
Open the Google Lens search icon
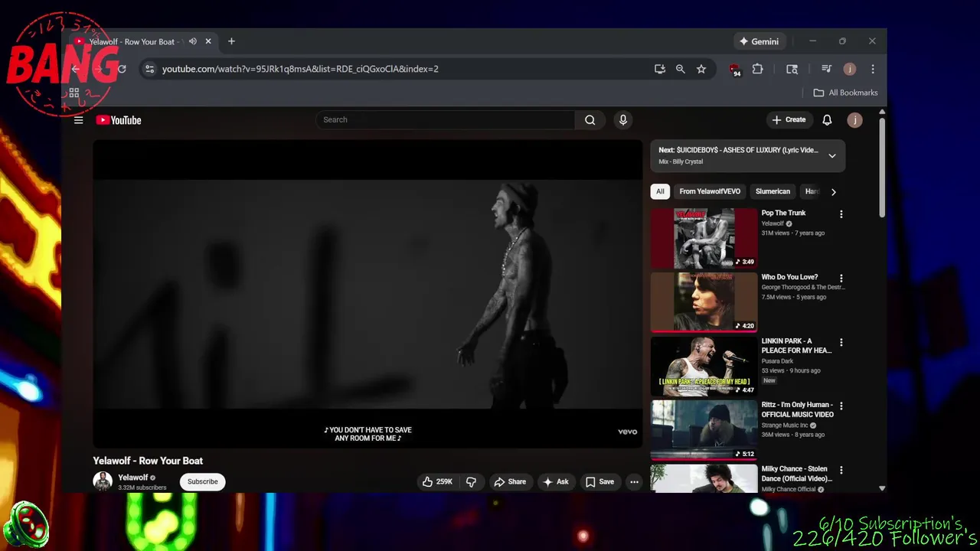pos(792,69)
